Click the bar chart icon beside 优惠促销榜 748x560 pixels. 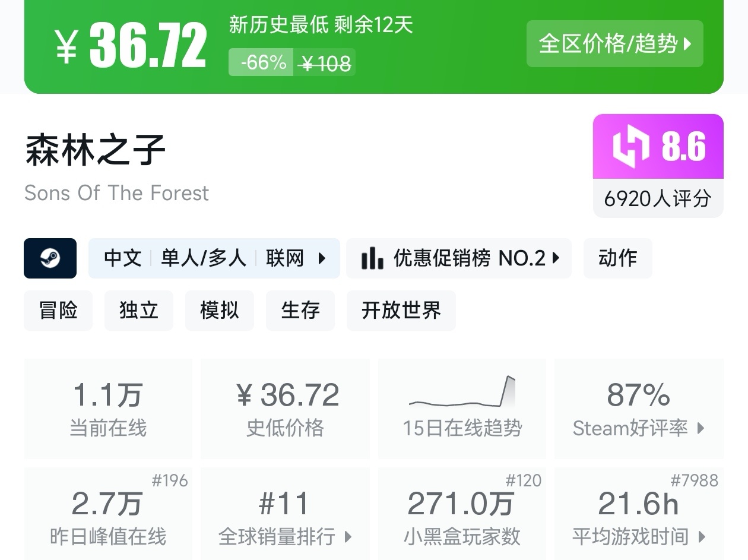(372, 258)
